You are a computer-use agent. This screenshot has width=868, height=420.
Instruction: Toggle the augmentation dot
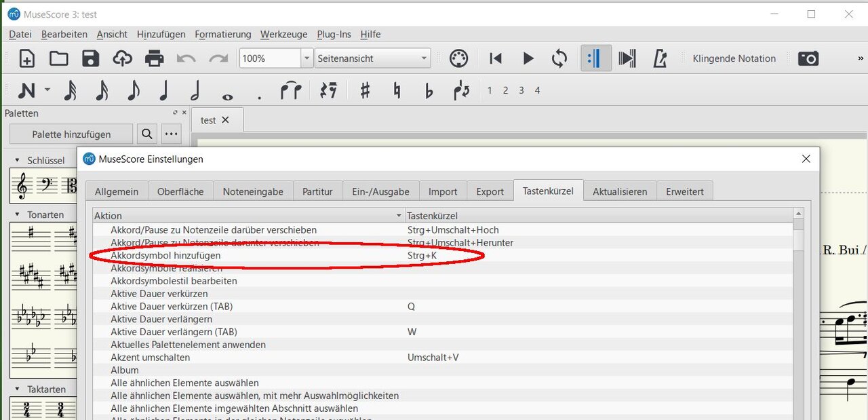pos(259,98)
